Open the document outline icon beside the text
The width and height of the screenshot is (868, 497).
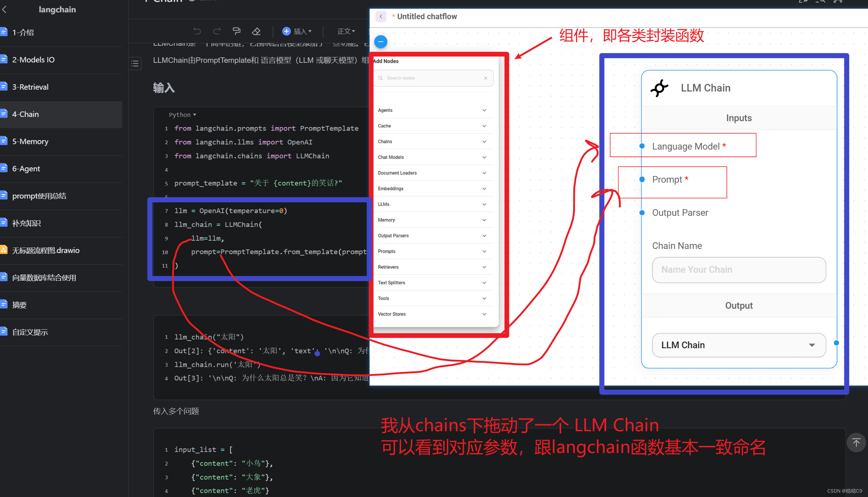[x=135, y=64]
